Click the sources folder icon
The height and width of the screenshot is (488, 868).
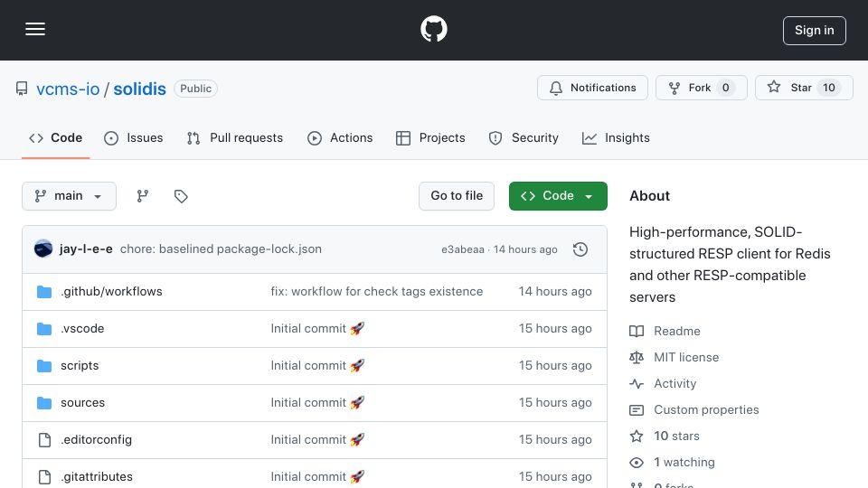coord(44,403)
